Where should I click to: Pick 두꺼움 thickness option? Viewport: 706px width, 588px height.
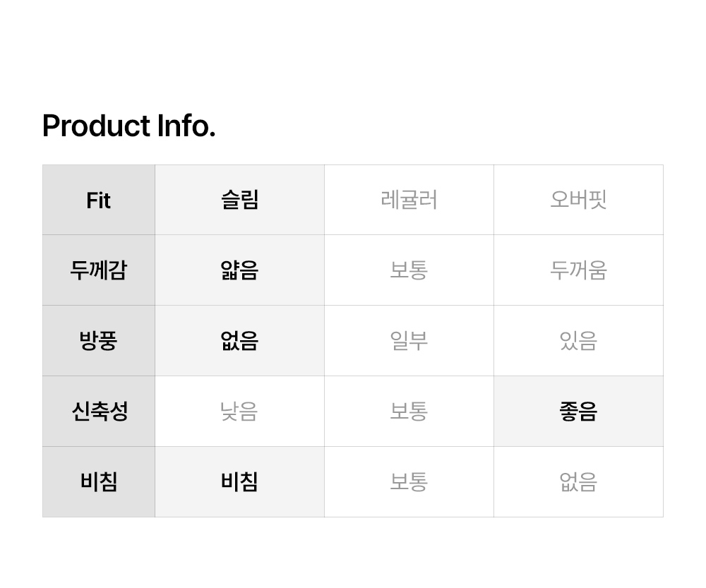point(578,270)
